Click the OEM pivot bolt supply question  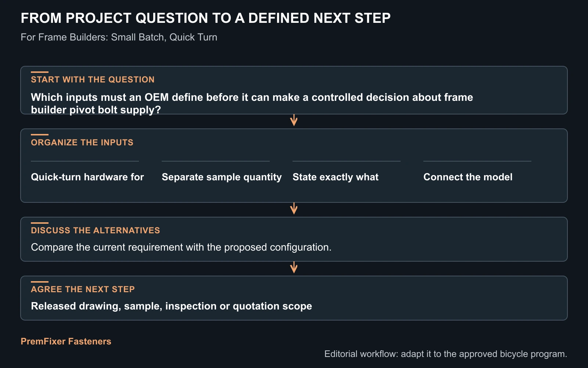(252, 103)
